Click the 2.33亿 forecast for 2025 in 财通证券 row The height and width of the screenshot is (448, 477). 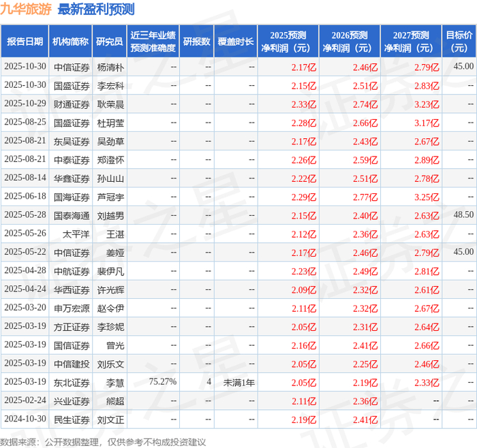coord(304,104)
